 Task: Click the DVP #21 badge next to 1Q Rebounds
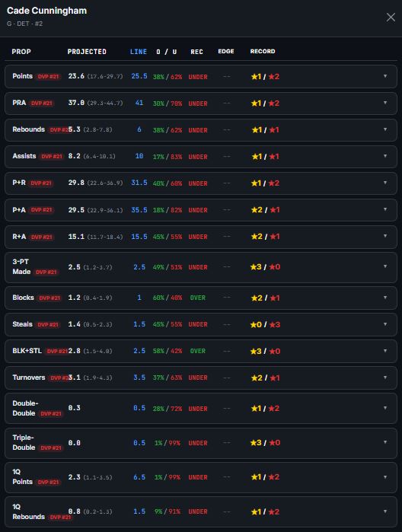pyautogui.click(x=60, y=517)
